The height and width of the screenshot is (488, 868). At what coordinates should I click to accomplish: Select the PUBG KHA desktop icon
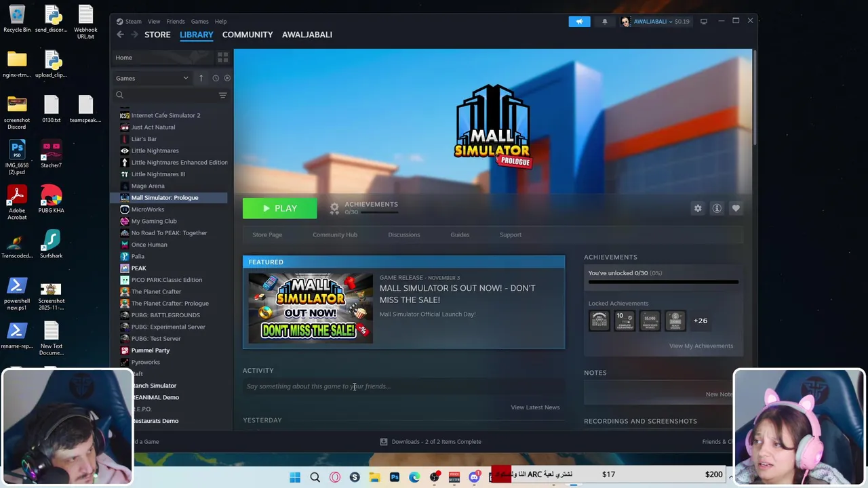(x=51, y=199)
